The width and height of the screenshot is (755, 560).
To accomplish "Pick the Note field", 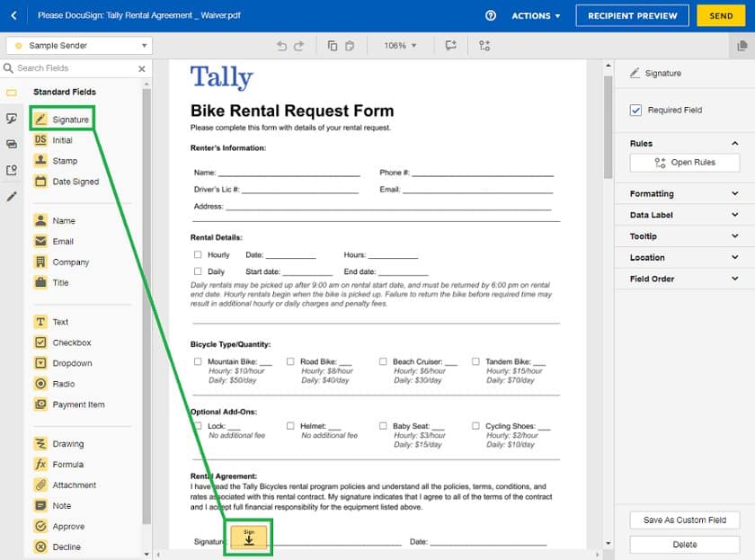I will click(x=52, y=505).
